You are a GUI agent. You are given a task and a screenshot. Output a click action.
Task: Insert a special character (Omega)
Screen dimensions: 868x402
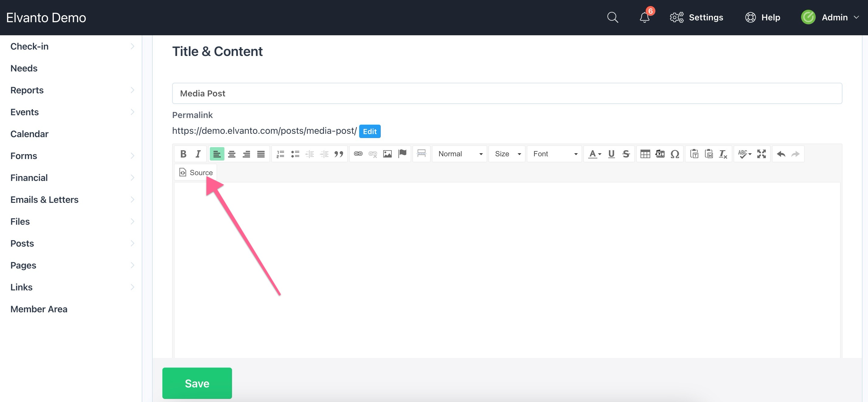pyautogui.click(x=675, y=154)
